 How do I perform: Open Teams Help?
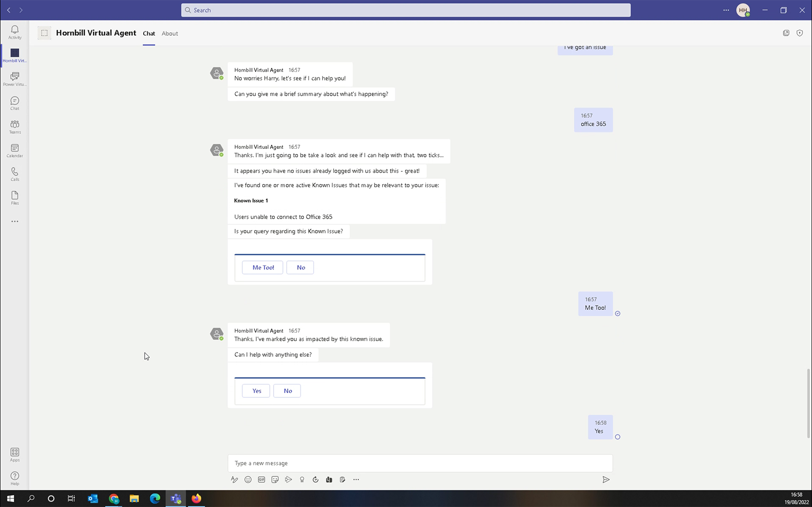tap(15, 478)
